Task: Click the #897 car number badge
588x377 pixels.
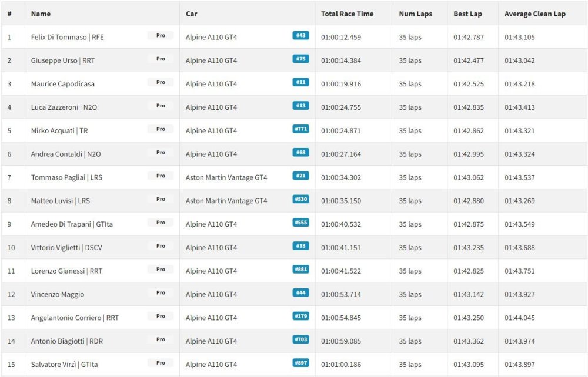Action: click(x=300, y=363)
